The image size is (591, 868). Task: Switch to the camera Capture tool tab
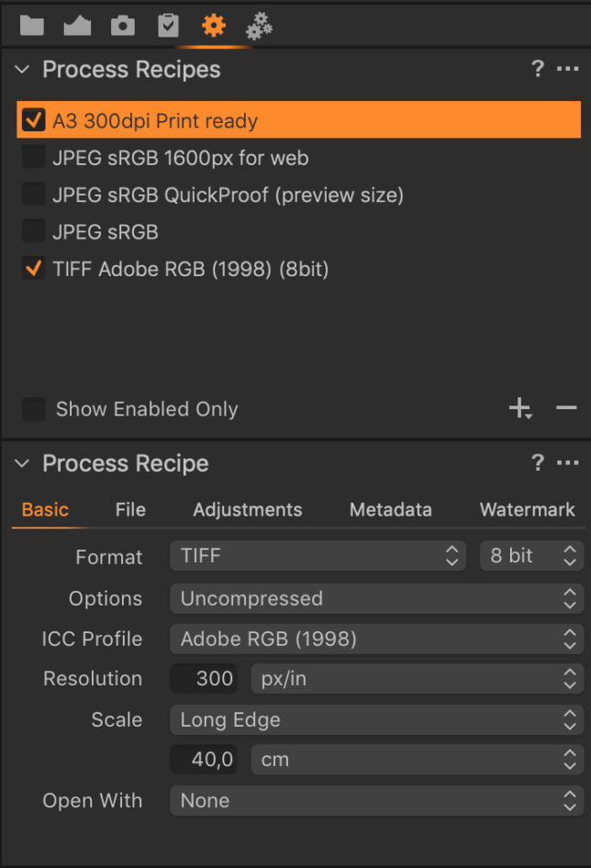click(x=122, y=25)
